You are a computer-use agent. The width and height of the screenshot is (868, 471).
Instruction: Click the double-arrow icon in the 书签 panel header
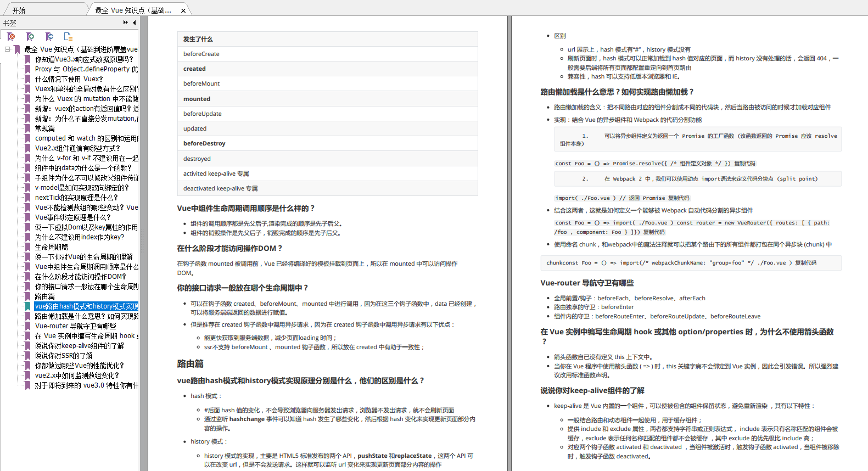126,23
